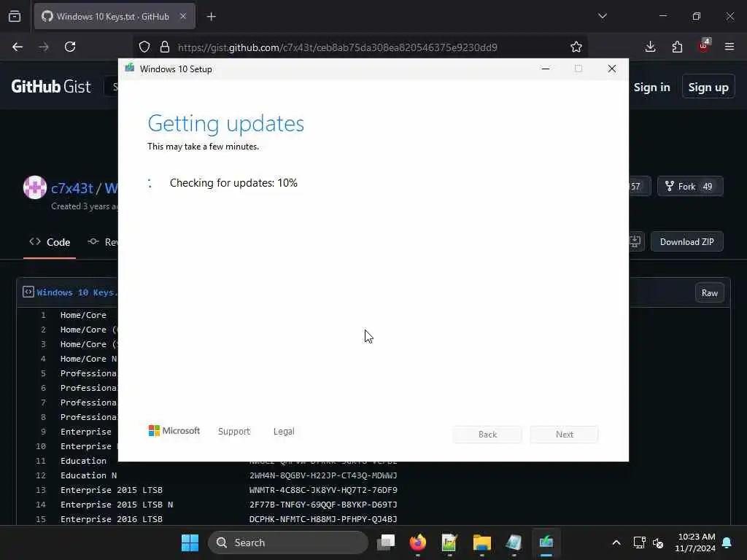
Task: Open the c7x43t user avatar
Action: click(35, 187)
